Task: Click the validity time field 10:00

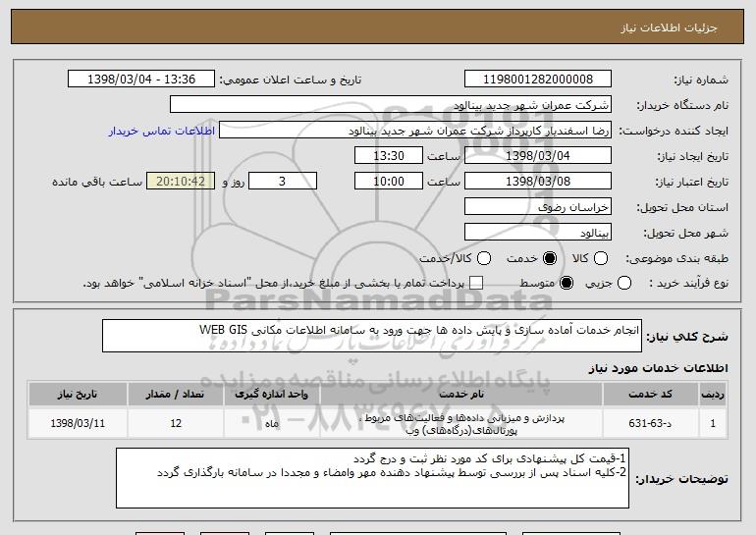Action: [x=389, y=182]
